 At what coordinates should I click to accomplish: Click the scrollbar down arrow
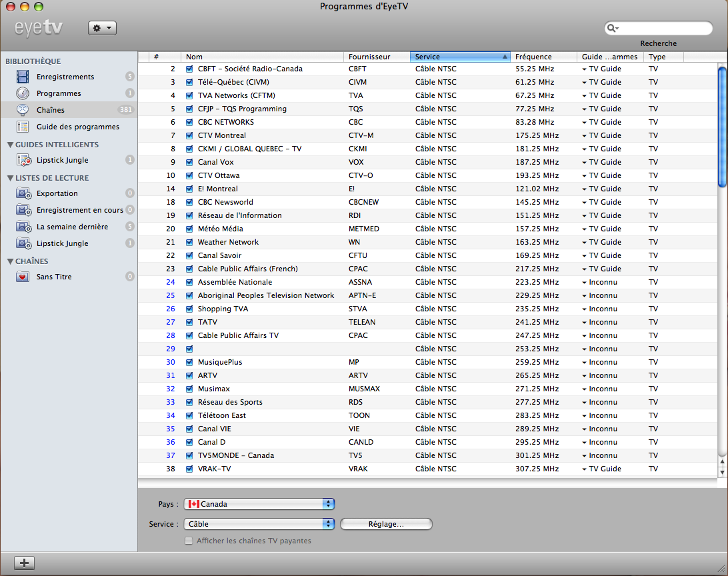[722, 473]
